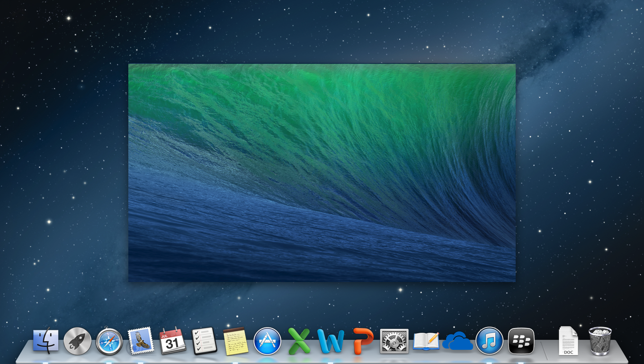Launch Safari compass icon

coord(109,341)
